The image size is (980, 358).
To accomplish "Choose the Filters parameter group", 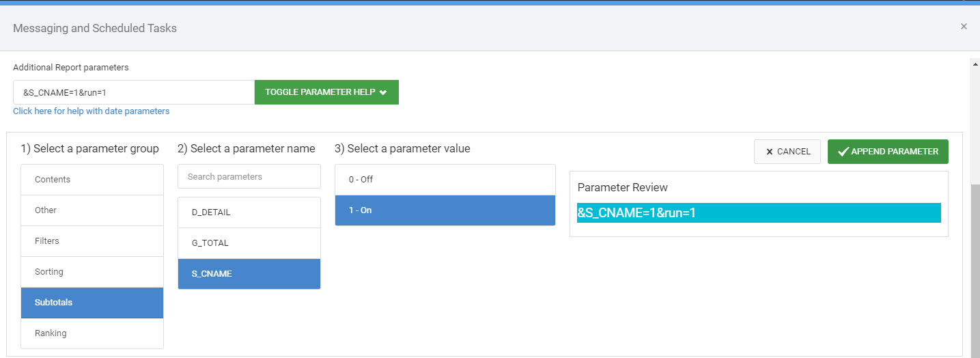I will click(x=92, y=241).
